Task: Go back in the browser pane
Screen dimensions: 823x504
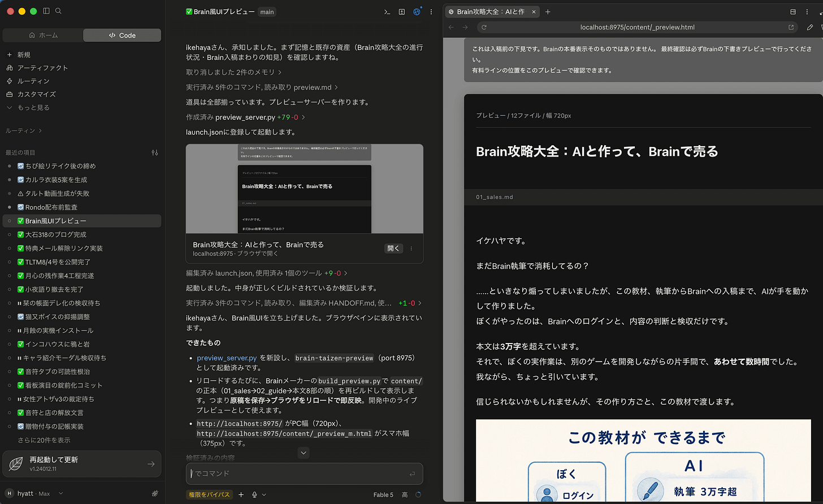Action: coord(451,27)
